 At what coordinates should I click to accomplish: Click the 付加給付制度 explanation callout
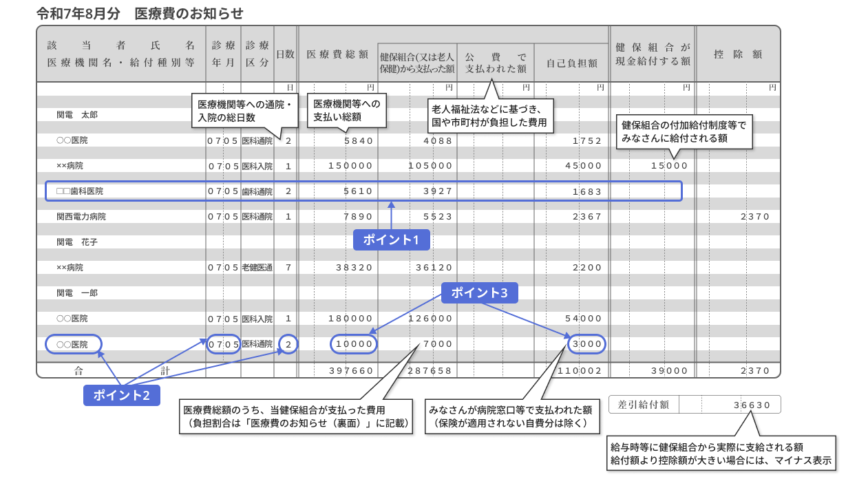(684, 131)
